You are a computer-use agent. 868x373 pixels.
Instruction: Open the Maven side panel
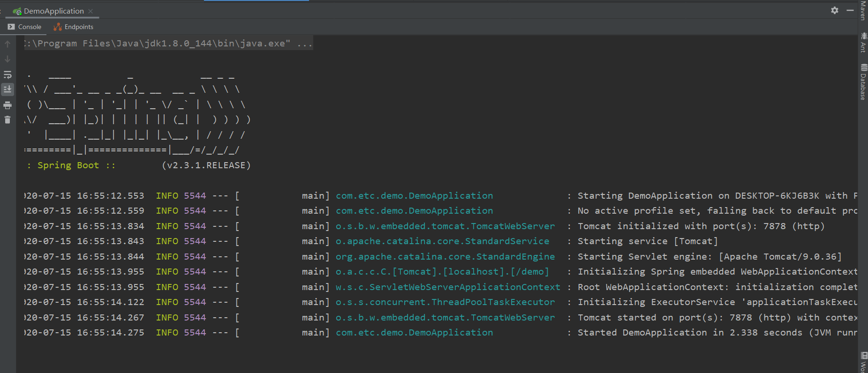(x=863, y=11)
